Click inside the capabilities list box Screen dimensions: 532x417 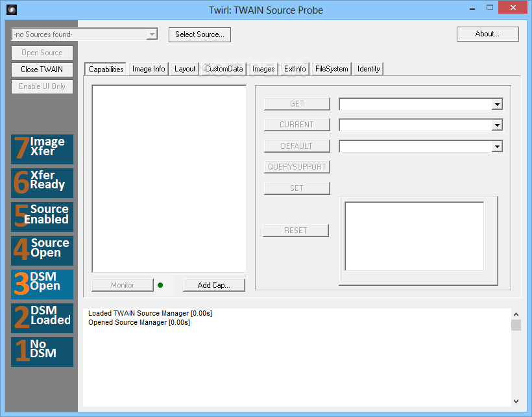tap(169, 179)
